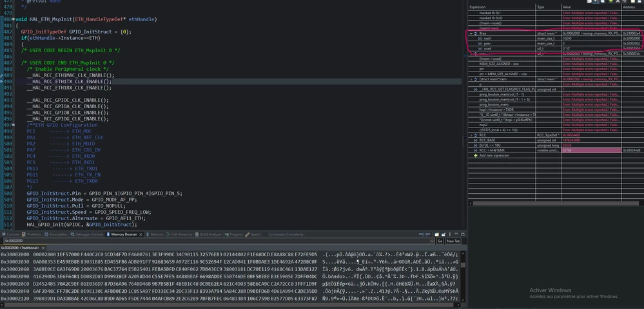Select the hspi2 expression row

[x=556, y=125]
